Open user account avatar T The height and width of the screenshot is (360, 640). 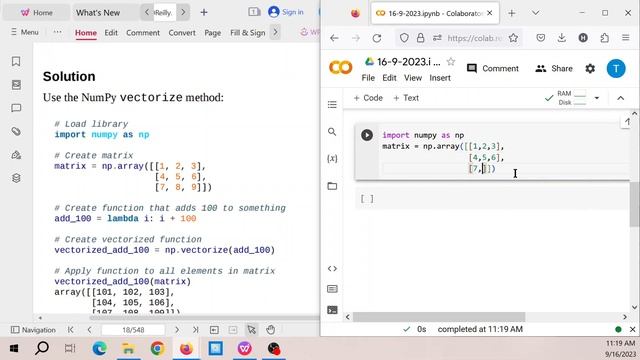click(616, 69)
